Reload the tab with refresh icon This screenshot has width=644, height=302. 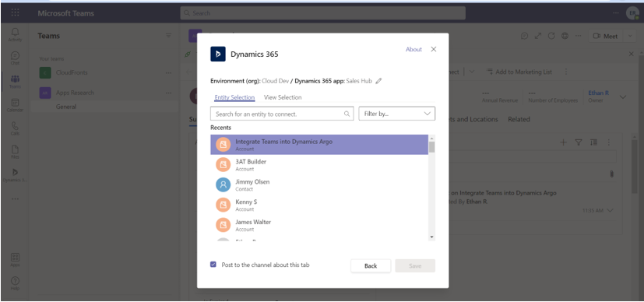coord(551,36)
